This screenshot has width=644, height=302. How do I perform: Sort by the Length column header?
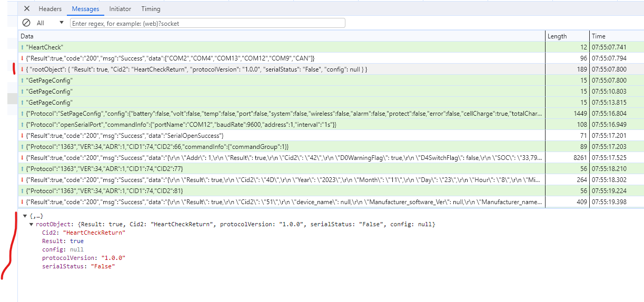tap(567, 36)
